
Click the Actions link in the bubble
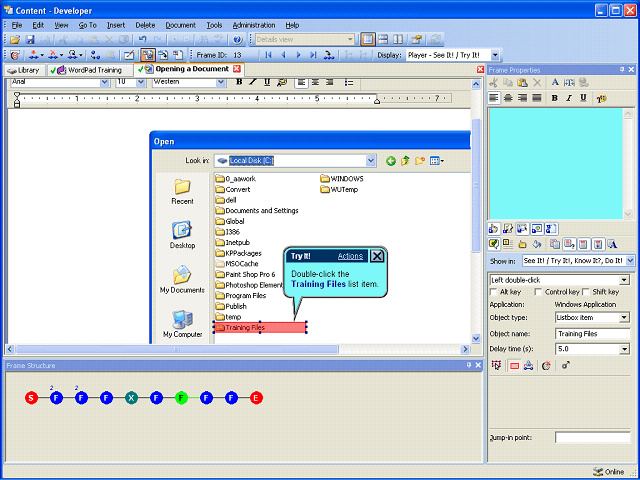350,256
